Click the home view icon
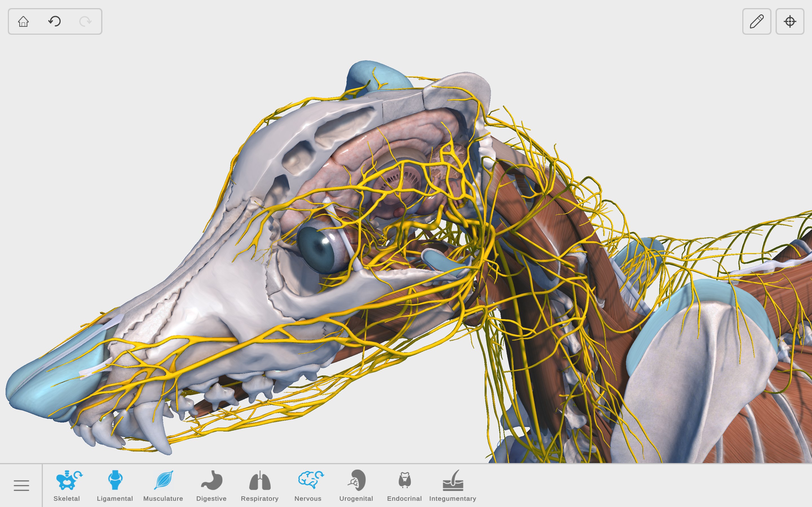Image resolution: width=812 pixels, height=507 pixels. pyautogui.click(x=23, y=21)
